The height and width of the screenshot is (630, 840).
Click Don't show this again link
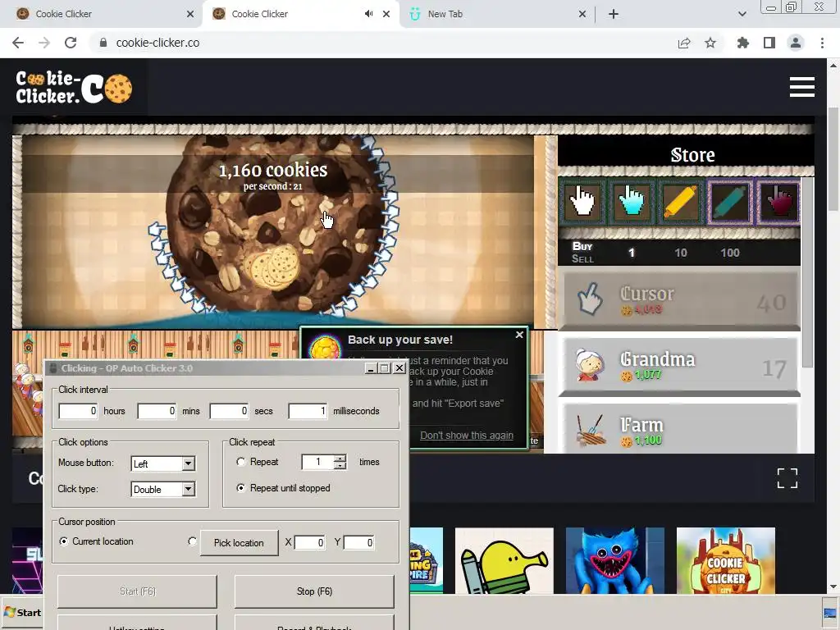467,435
